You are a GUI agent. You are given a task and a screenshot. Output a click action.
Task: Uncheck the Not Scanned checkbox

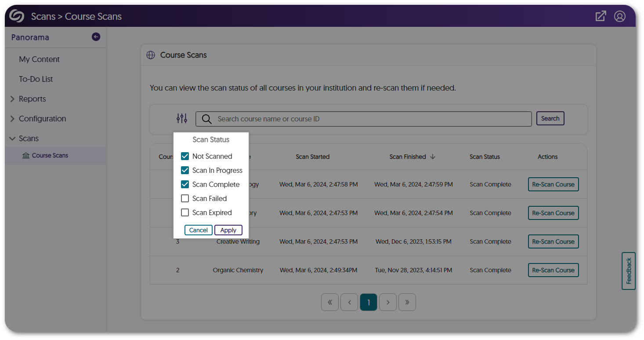coord(185,156)
